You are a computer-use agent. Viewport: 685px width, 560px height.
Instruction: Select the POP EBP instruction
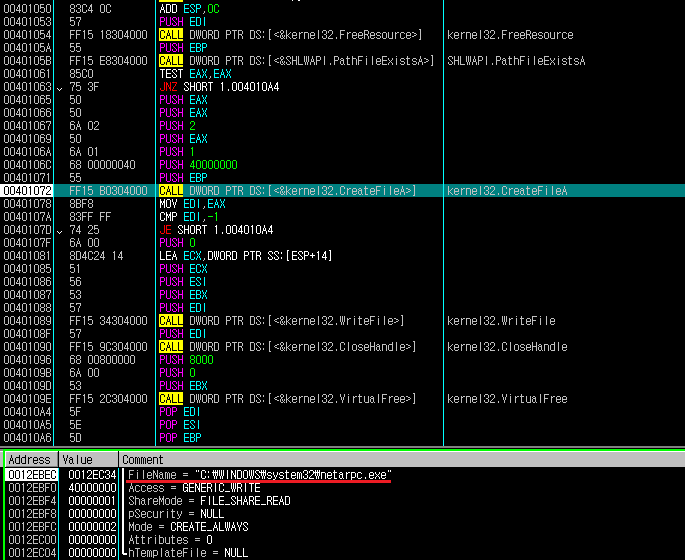[x=180, y=438]
